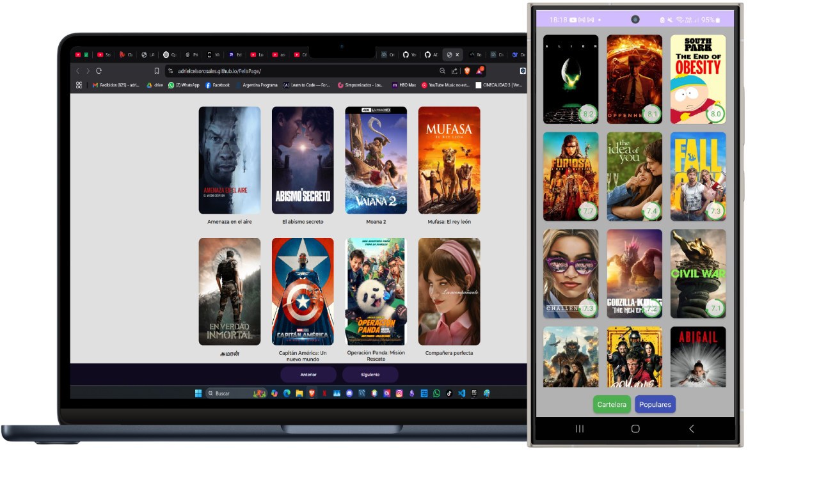The height and width of the screenshot is (504, 819).
Task: Tap the Abigail poster on the phone
Action: tap(698, 357)
